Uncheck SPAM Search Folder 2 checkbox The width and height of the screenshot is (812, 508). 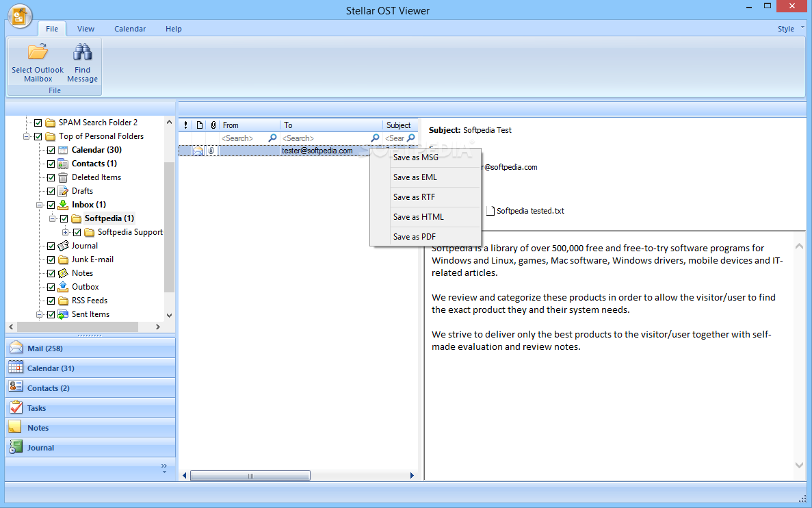tap(38, 123)
